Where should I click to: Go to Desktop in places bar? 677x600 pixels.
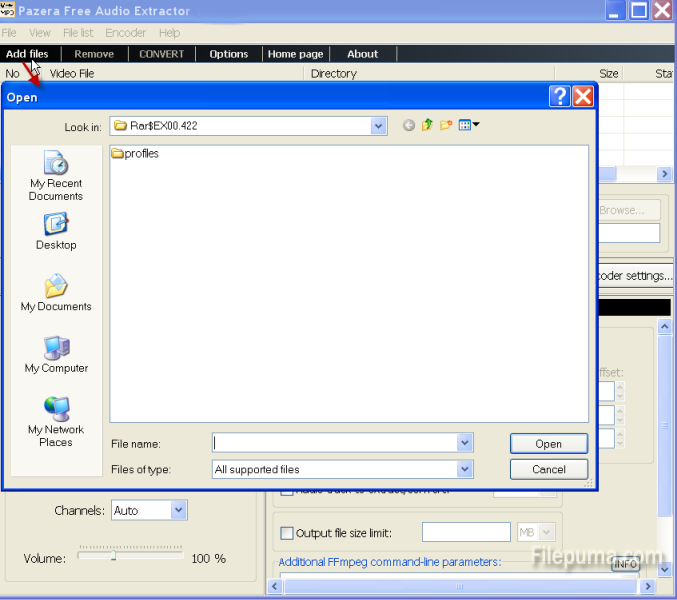pos(56,231)
